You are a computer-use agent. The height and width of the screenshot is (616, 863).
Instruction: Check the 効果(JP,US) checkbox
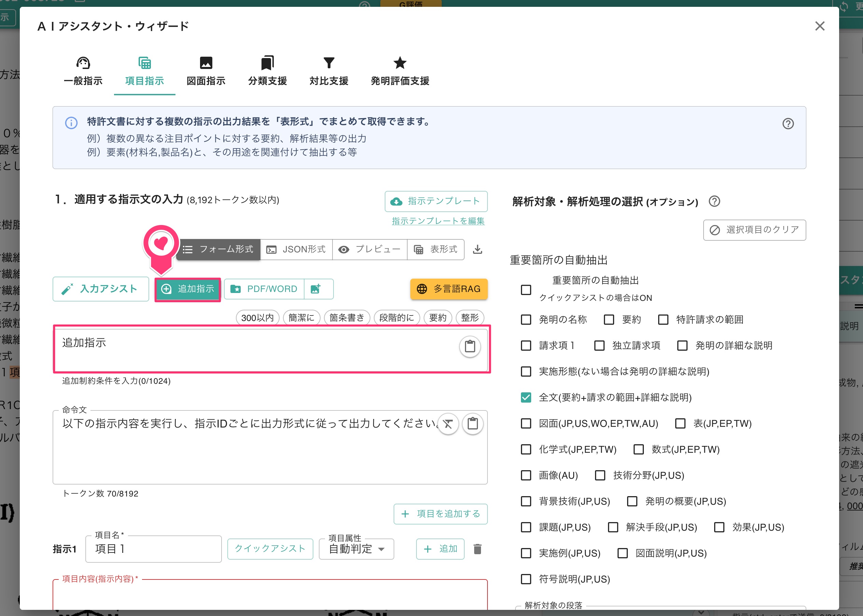(x=719, y=527)
